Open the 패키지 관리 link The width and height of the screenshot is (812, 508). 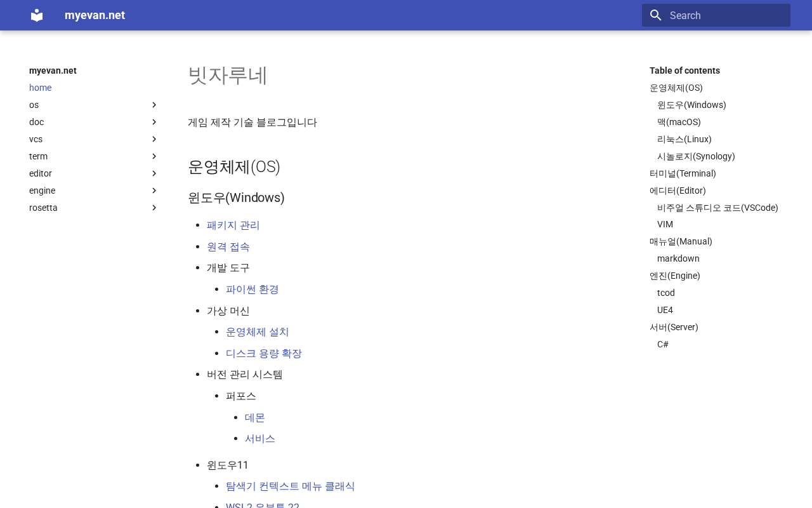(x=233, y=225)
